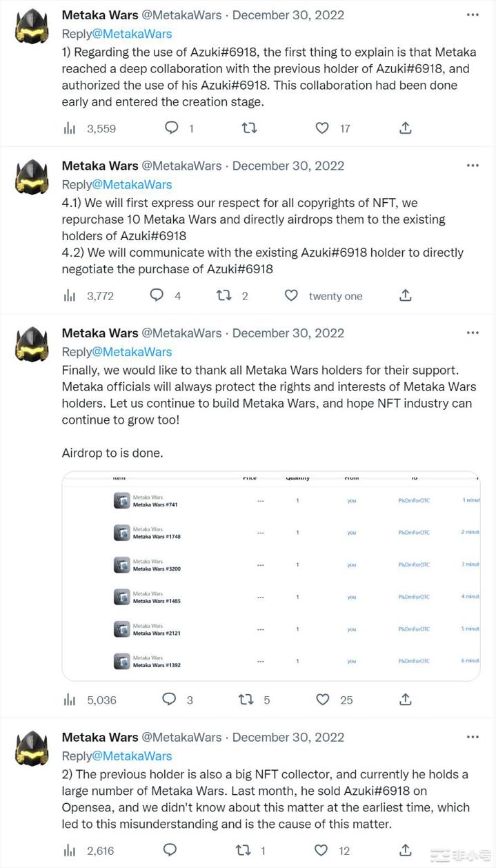Like the final thank-you tweet
Viewport: 496px width, 868px height.
[322, 700]
